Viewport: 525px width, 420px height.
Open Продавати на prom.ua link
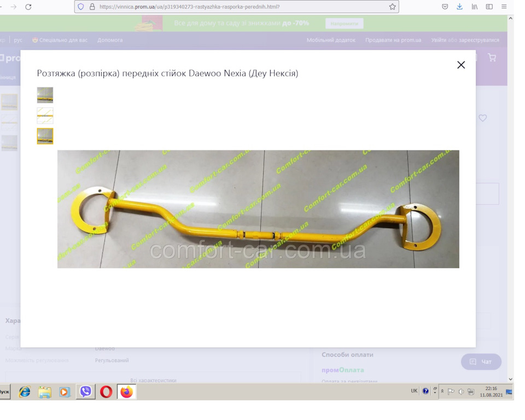[393, 40]
